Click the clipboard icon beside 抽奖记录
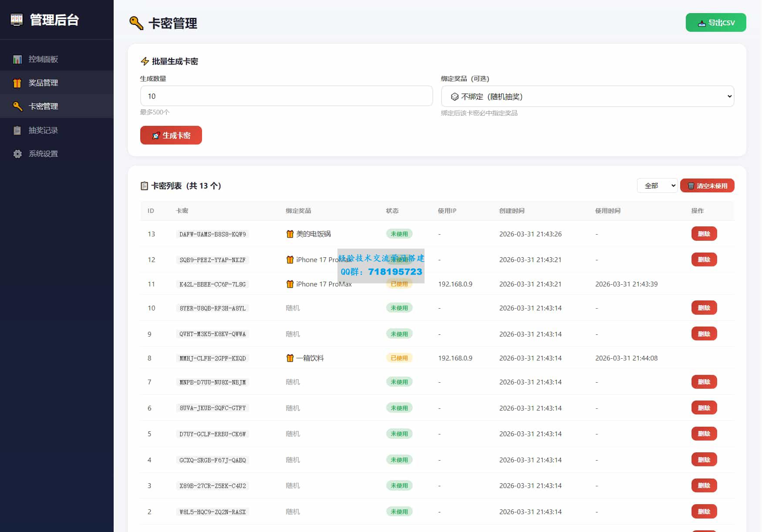 tap(17, 130)
